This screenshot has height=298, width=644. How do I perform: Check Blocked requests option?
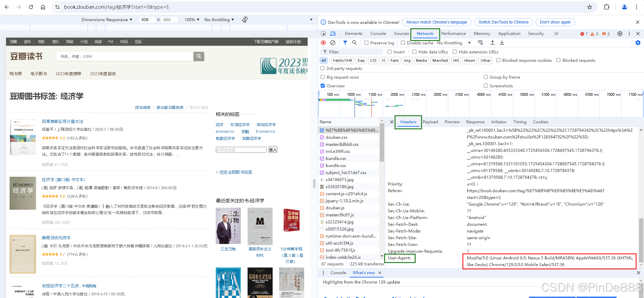click(x=558, y=60)
